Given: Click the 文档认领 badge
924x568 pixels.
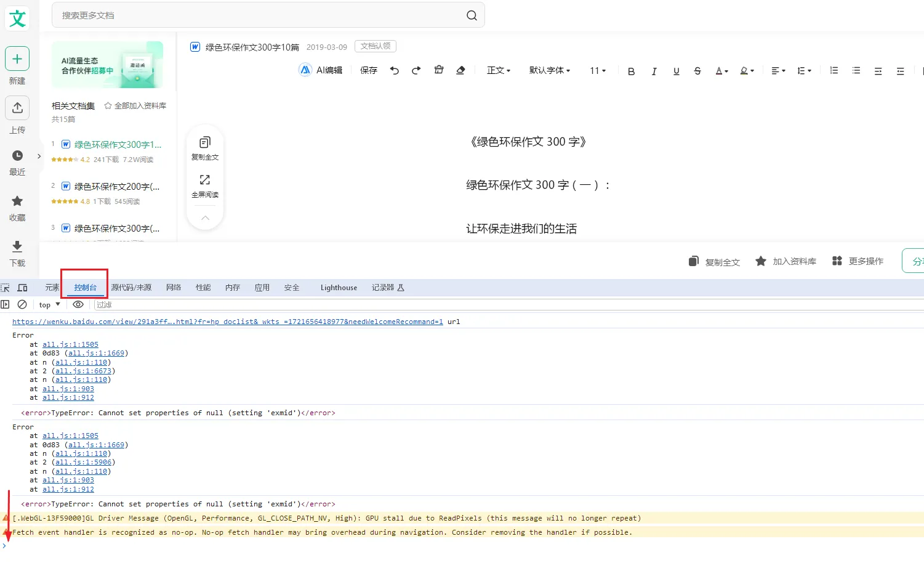Looking at the screenshot, I should pos(376,46).
